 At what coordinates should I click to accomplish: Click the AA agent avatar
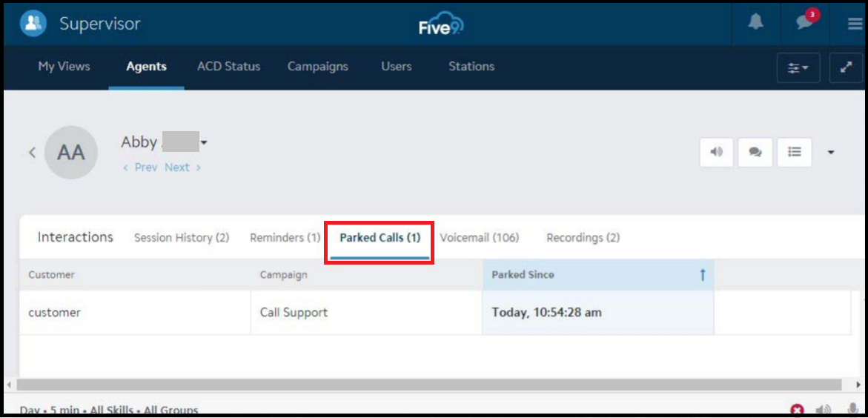[71, 152]
